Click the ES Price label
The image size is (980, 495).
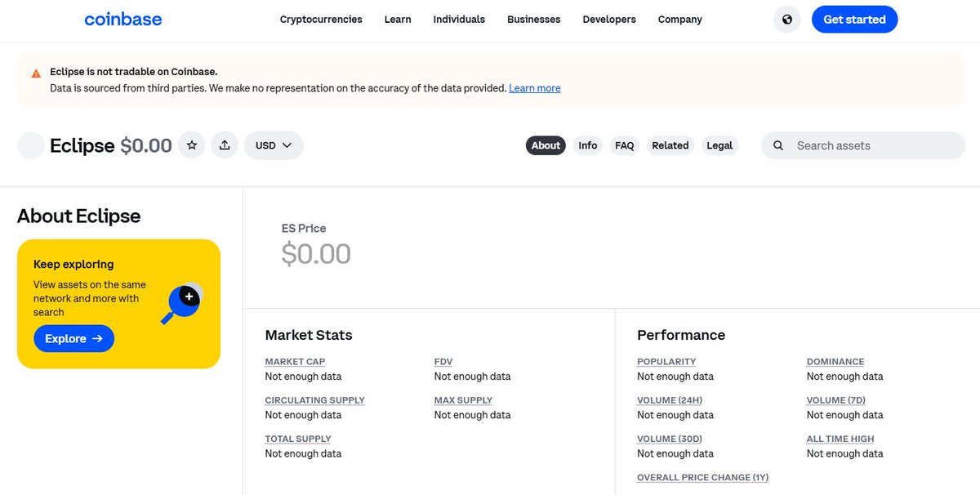coord(304,229)
